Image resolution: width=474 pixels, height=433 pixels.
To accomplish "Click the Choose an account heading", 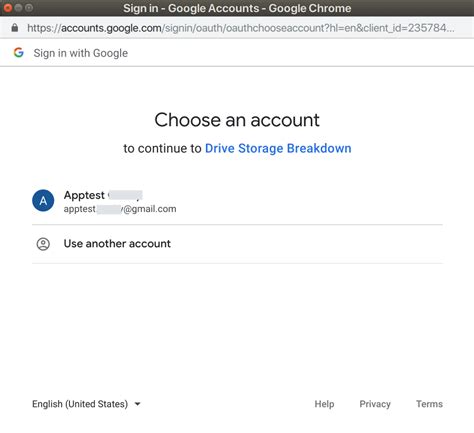I will coord(237,120).
